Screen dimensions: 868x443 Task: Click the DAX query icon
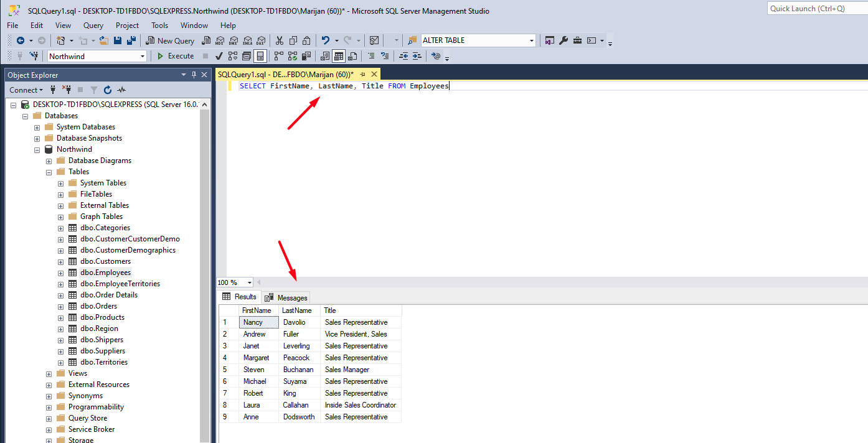coord(260,40)
